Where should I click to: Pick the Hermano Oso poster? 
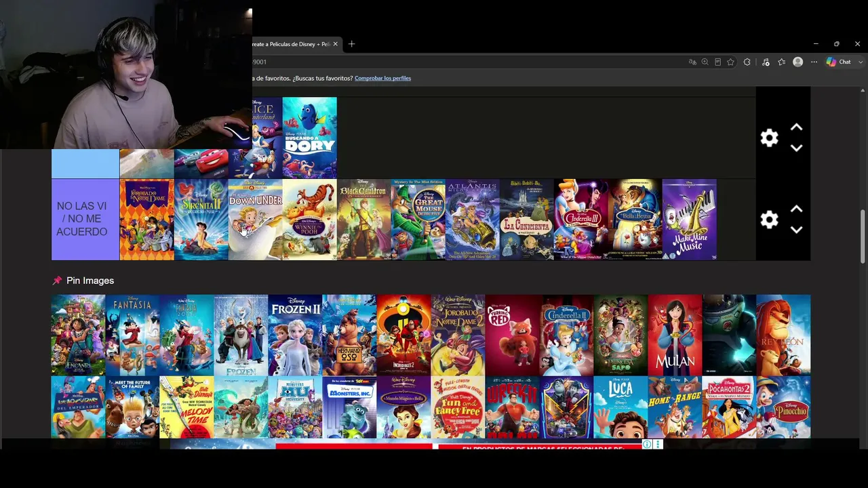349,335
